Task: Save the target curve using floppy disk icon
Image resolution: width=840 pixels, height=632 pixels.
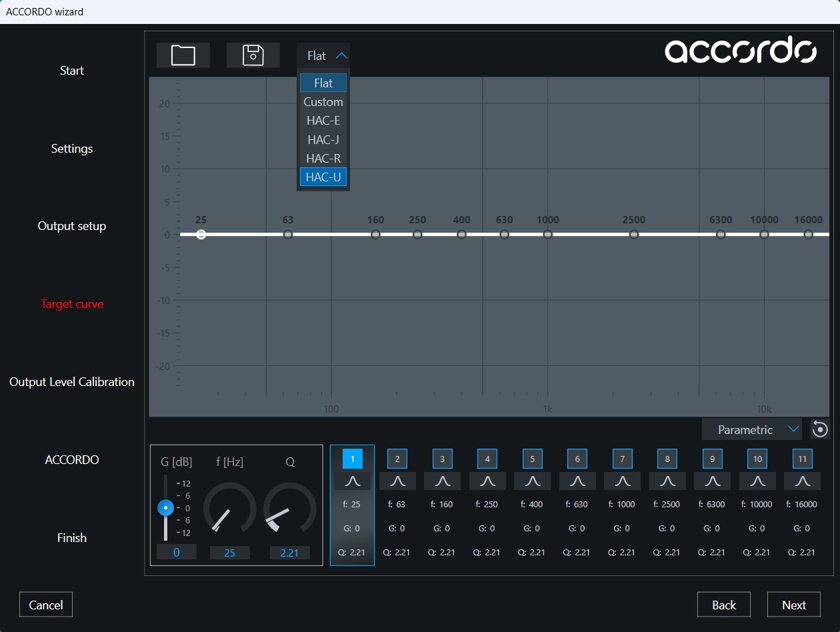Action: tap(253, 55)
